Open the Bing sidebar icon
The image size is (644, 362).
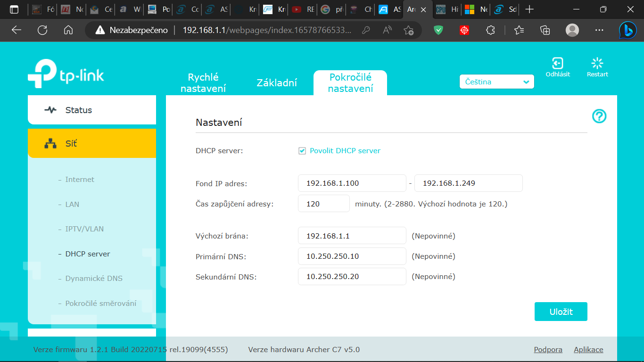click(627, 30)
